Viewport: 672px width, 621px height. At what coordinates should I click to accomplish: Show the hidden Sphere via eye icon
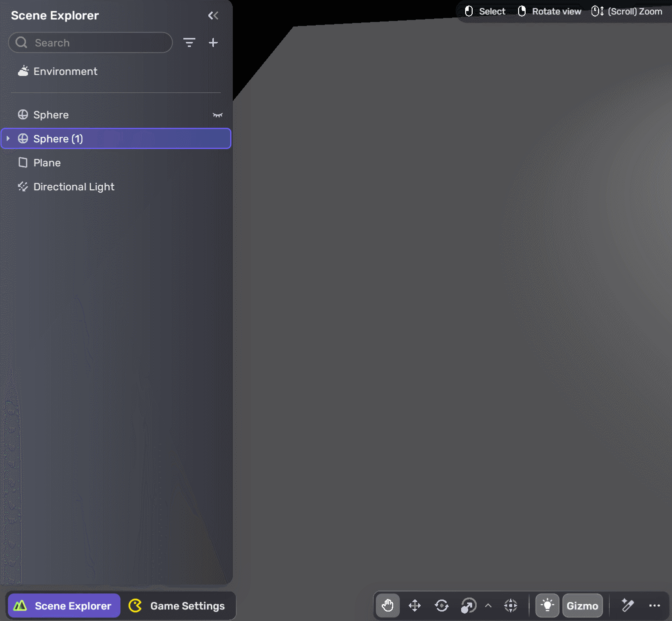click(x=217, y=115)
